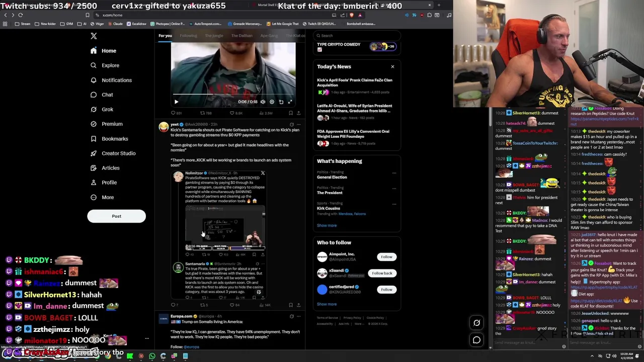This screenshot has height=362, width=644.
Task: Click the Post button
Action: click(116, 216)
